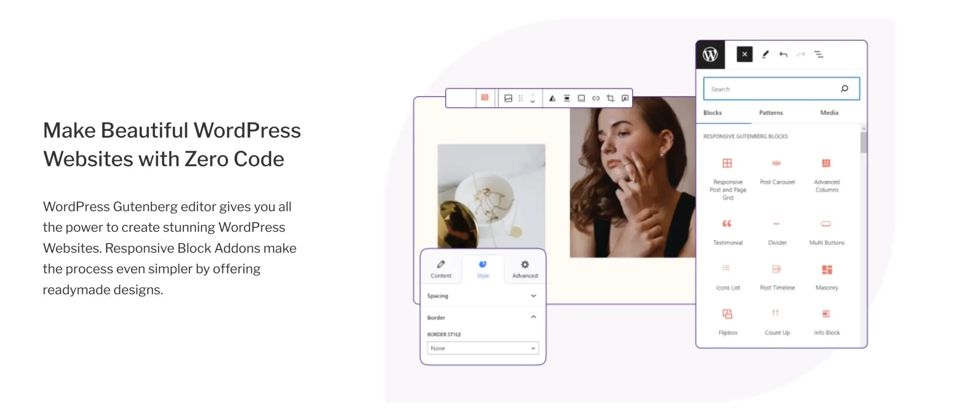The height and width of the screenshot is (414, 980).
Task: Insert the Post Carousel block
Action: click(777, 171)
